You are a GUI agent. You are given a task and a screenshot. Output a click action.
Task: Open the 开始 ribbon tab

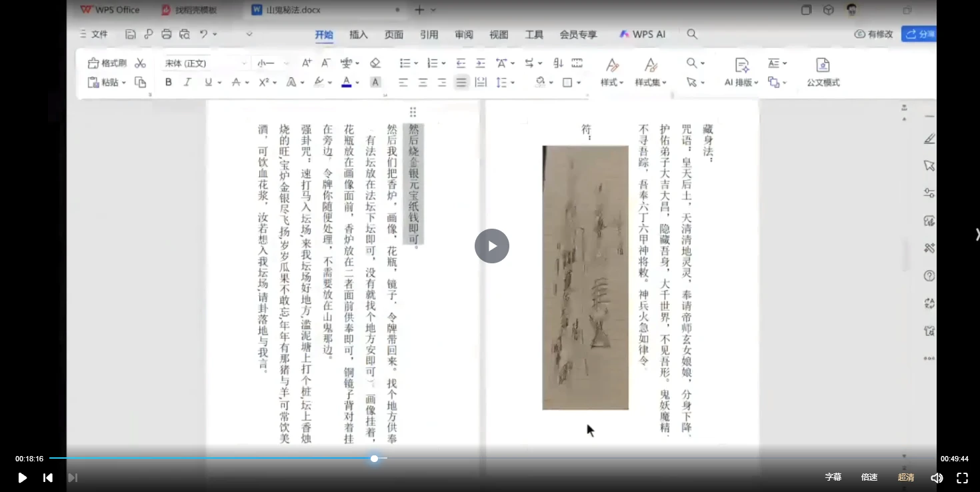324,35
